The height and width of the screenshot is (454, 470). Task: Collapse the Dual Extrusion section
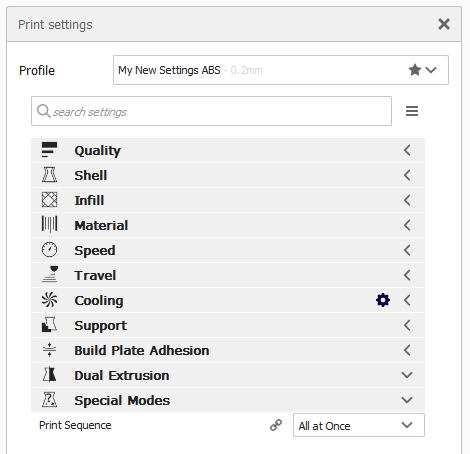point(407,375)
